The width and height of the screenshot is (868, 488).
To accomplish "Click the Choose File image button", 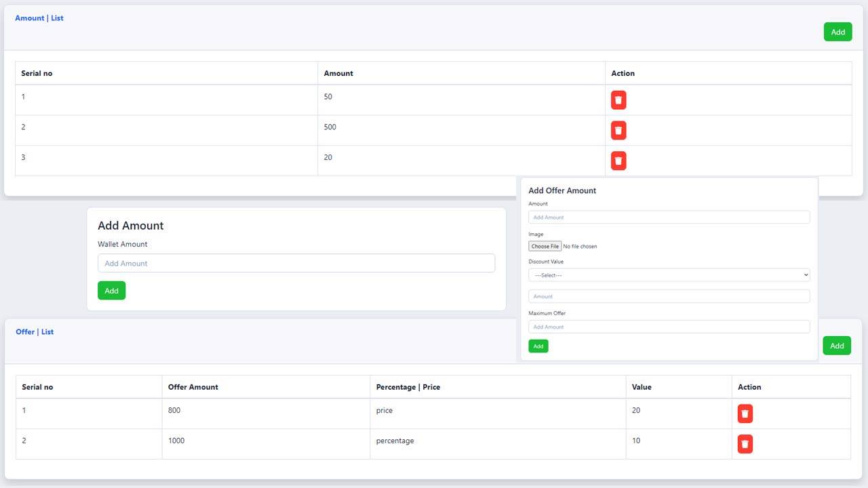I will (545, 246).
